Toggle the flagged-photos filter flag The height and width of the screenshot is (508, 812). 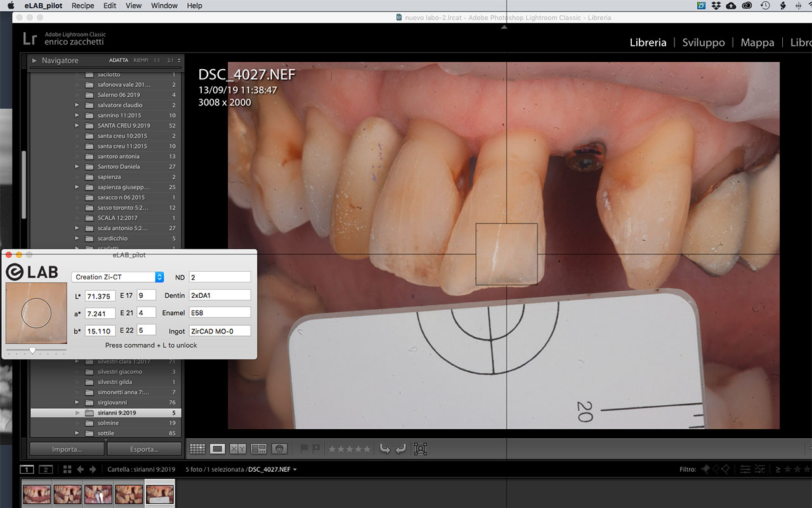click(x=705, y=469)
